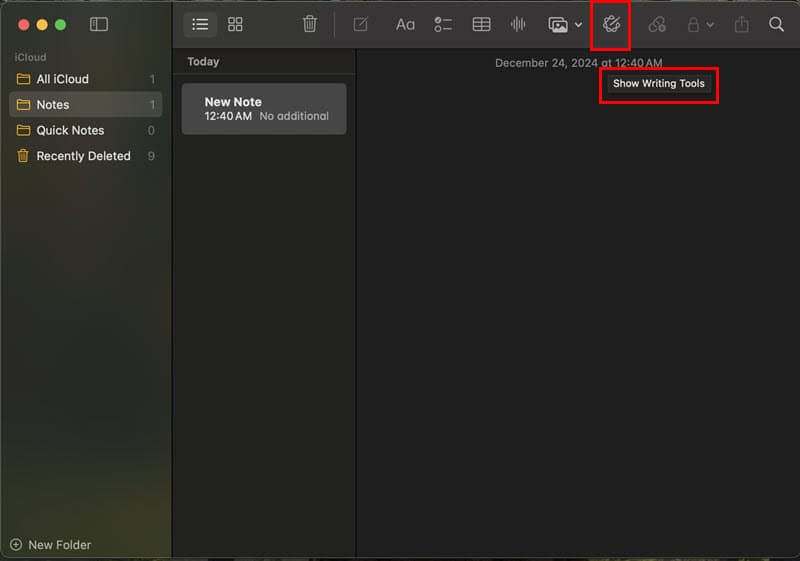This screenshot has height=561, width=800.
Task: Toggle the sidebar visibility
Action: tap(98, 24)
